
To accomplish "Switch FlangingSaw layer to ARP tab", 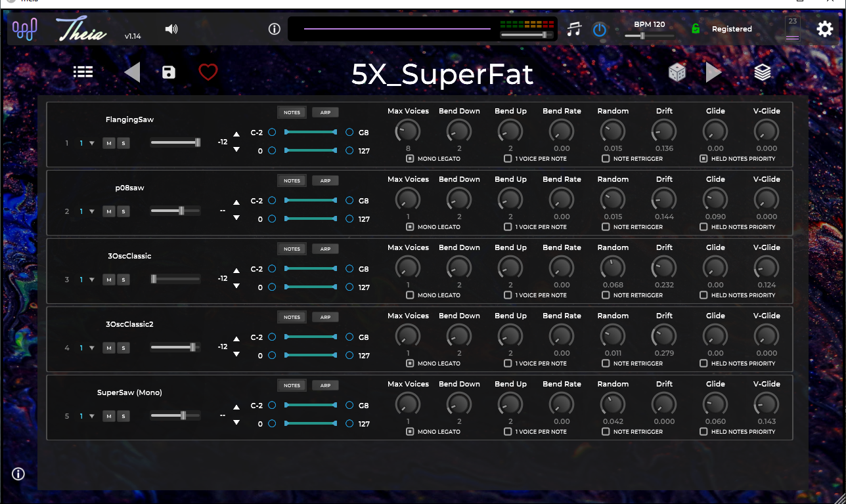I will click(325, 112).
